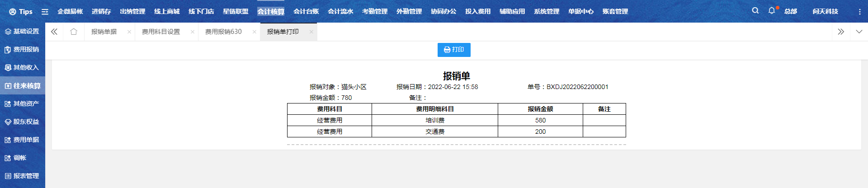Close the 报销单打印 tab
The width and height of the screenshot is (868, 188).
pyautogui.click(x=311, y=32)
